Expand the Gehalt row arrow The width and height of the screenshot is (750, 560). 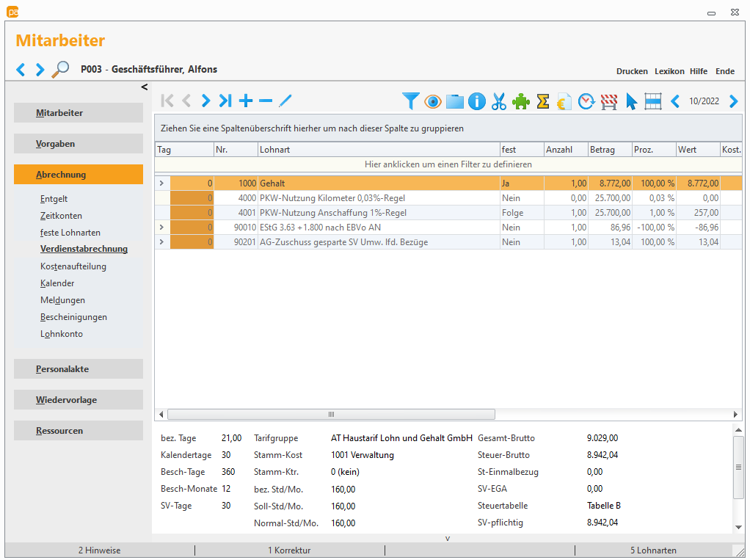click(162, 183)
